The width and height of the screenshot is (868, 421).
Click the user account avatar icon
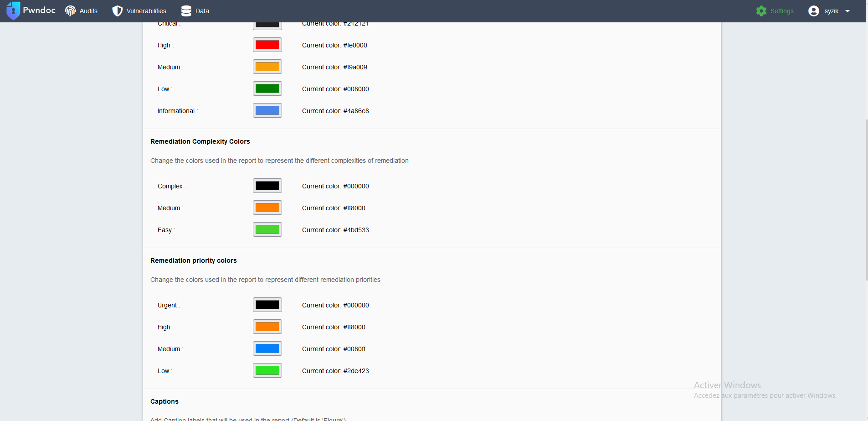(814, 11)
